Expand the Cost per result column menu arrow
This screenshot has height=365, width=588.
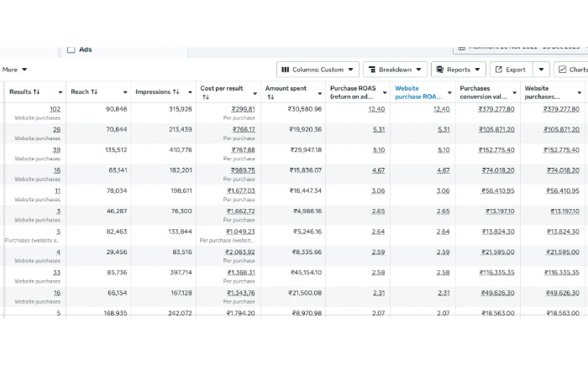pos(255,93)
